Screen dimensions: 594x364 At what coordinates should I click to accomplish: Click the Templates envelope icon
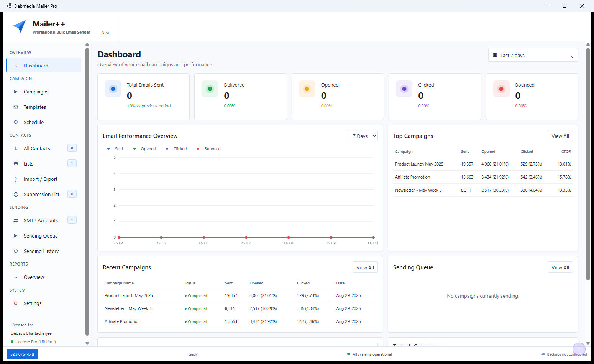pos(16,107)
